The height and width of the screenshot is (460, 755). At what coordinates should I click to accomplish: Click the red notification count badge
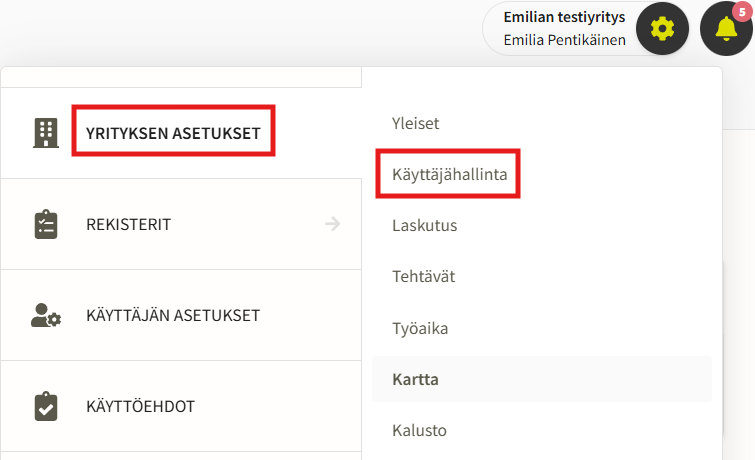741,11
